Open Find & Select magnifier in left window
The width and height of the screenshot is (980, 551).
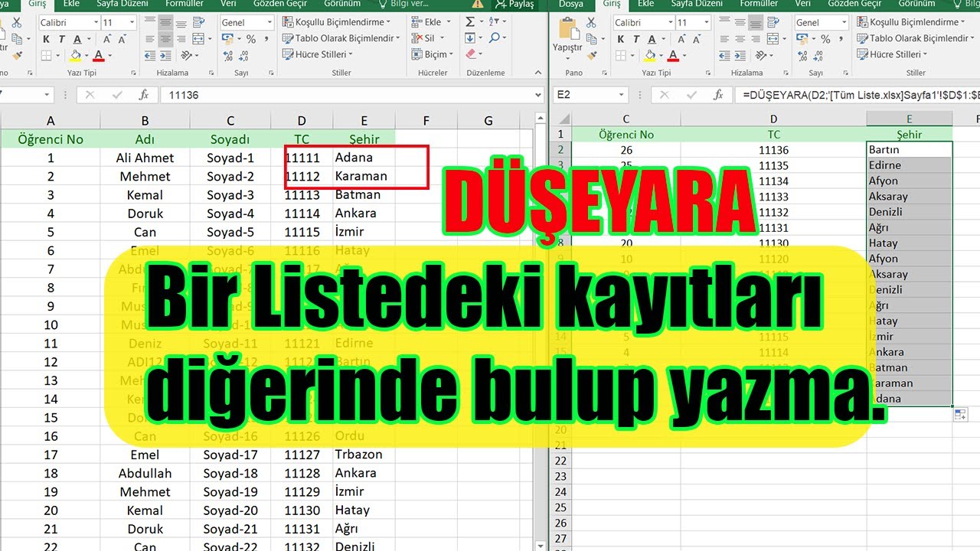(495, 38)
